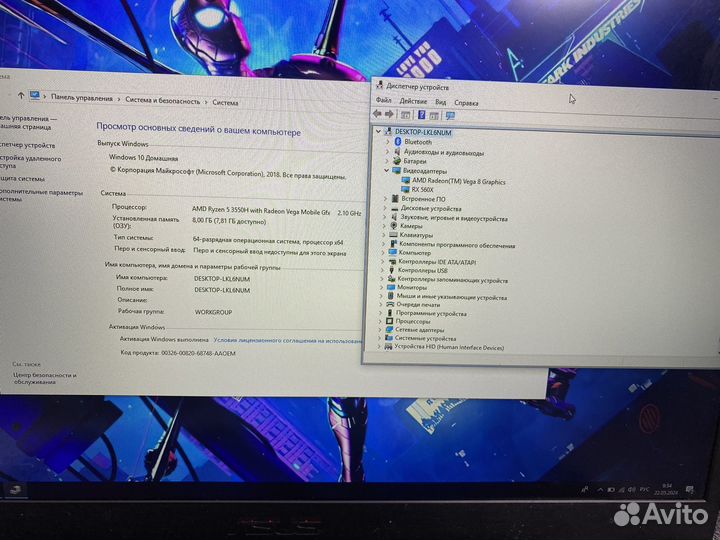The height and width of the screenshot is (540, 720).
Task: Click the Камеры webcam icon
Action: coord(394,225)
